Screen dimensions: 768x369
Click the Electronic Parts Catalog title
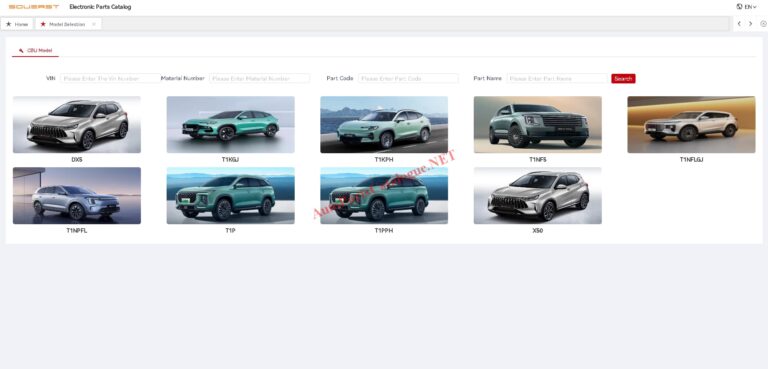tap(100, 7)
